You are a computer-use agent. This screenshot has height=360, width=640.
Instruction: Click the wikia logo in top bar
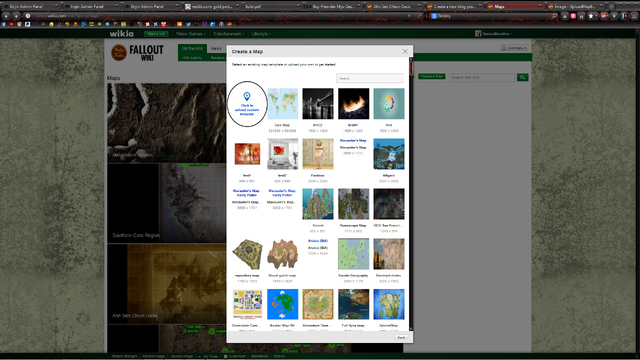(121, 33)
